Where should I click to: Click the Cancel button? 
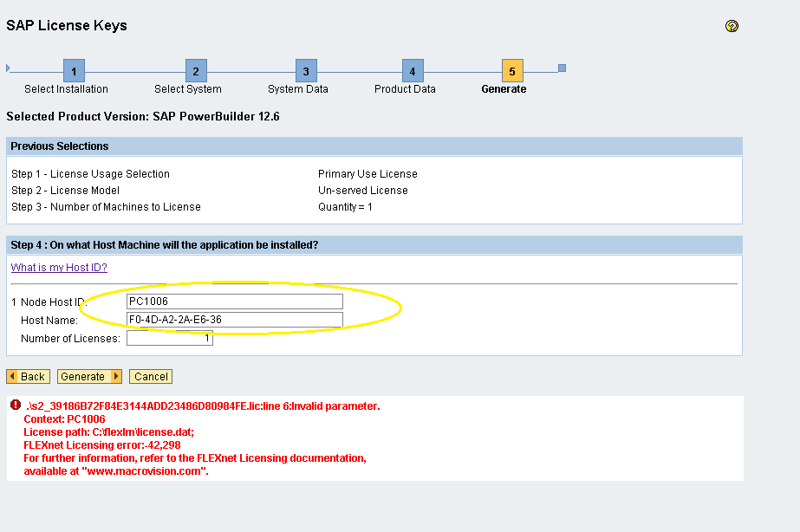[x=151, y=376]
